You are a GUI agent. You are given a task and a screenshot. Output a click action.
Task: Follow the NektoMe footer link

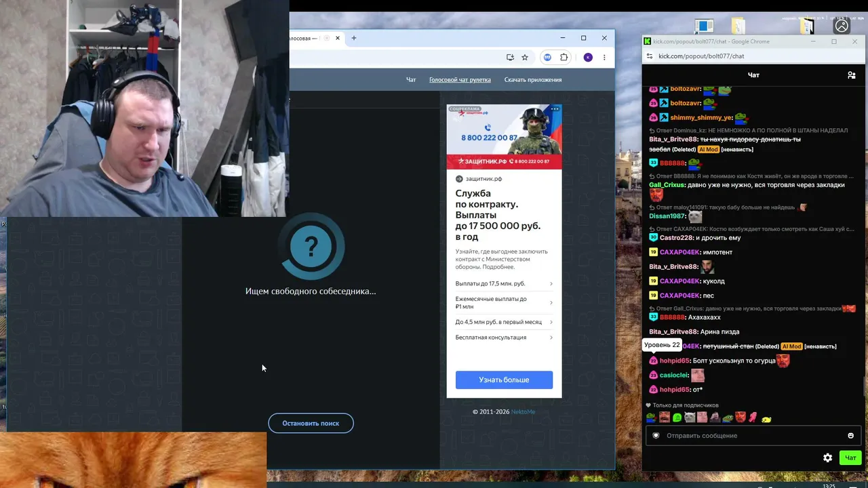pos(523,411)
